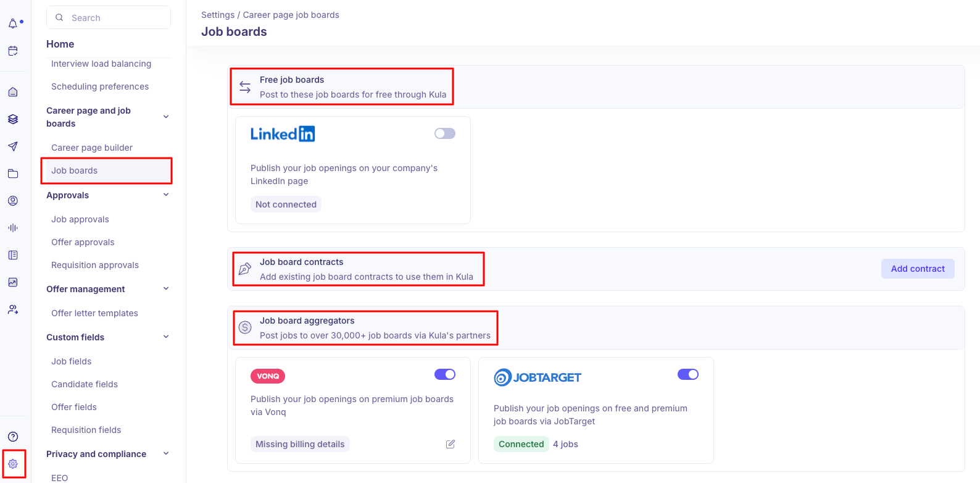This screenshot has width=980, height=483.
Task: Go to Career page builder
Action: point(92,148)
